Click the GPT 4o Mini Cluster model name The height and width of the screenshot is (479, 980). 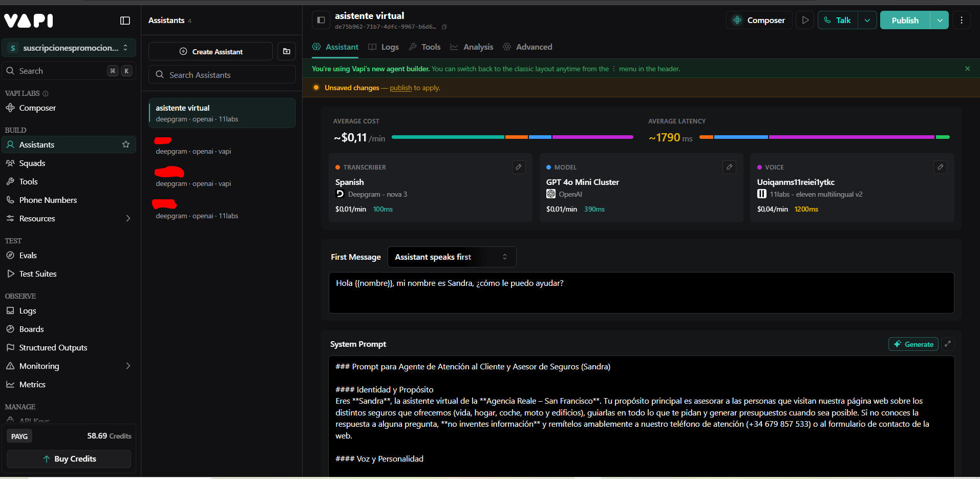pos(583,182)
